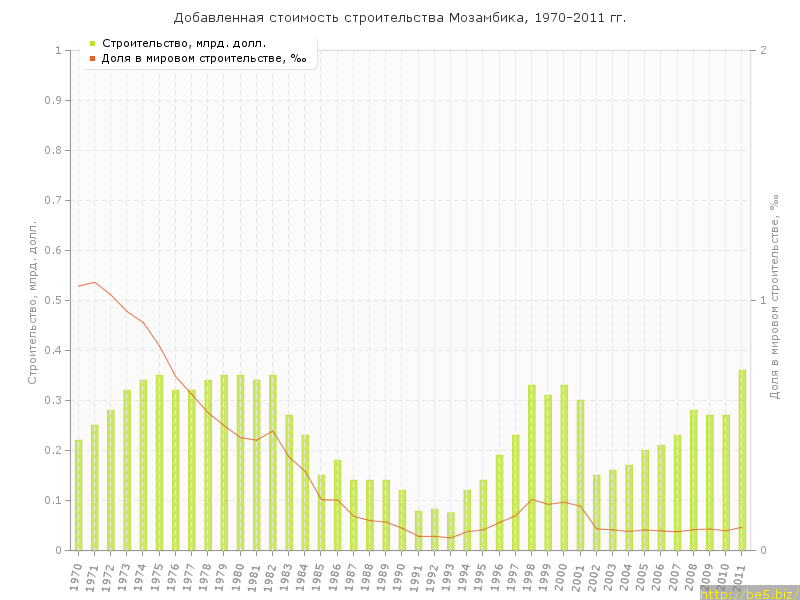Click the 1975 construction bar
800x600 pixels.
(x=159, y=463)
